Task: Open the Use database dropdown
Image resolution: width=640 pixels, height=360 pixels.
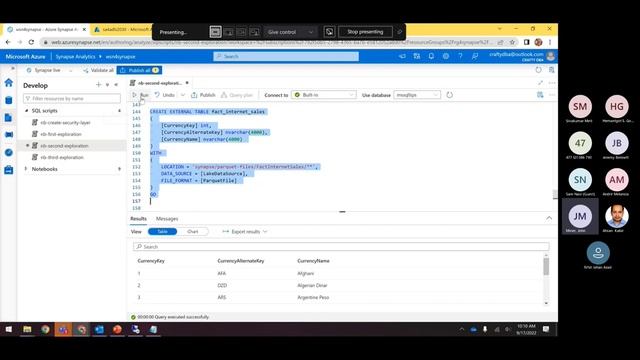Action: pyautogui.click(x=417, y=95)
